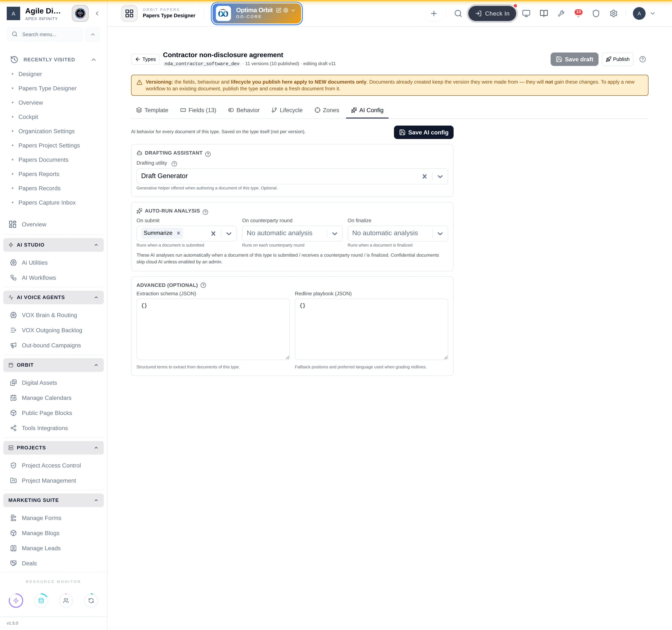Screen dimensions: 672x630
Task: Click the round infinity logo beside Agile title
Action: coord(80,13)
